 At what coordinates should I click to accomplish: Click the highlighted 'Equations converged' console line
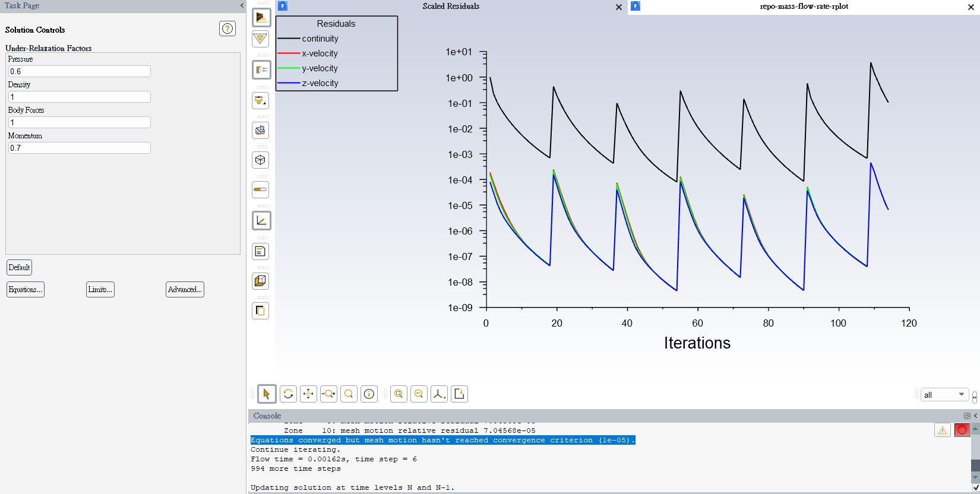[443, 440]
